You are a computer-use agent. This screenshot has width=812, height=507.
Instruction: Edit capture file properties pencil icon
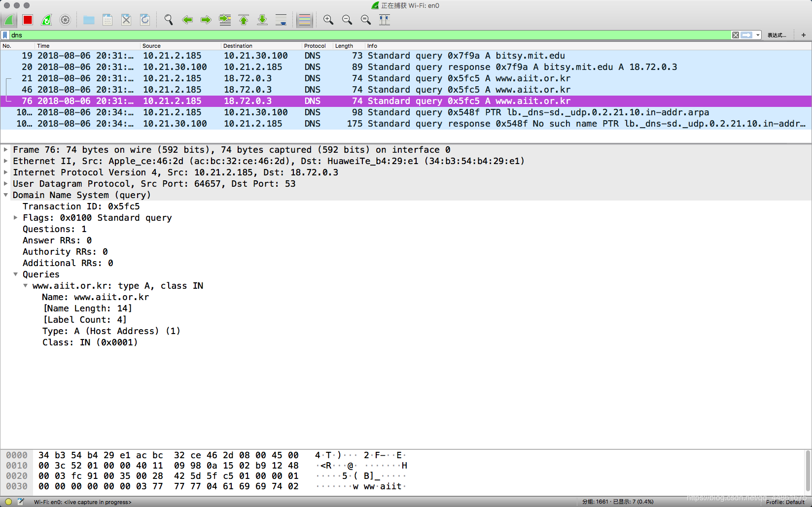coord(21,502)
